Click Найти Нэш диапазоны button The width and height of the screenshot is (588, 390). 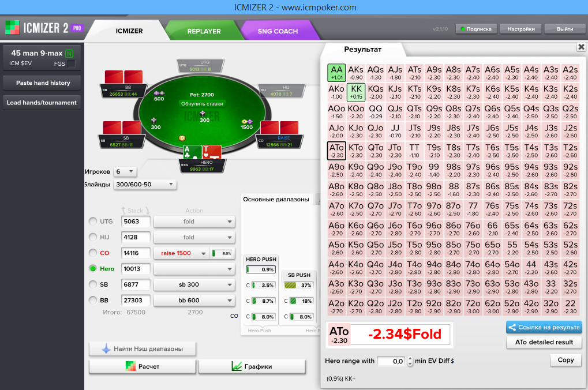pyautogui.click(x=142, y=348)
